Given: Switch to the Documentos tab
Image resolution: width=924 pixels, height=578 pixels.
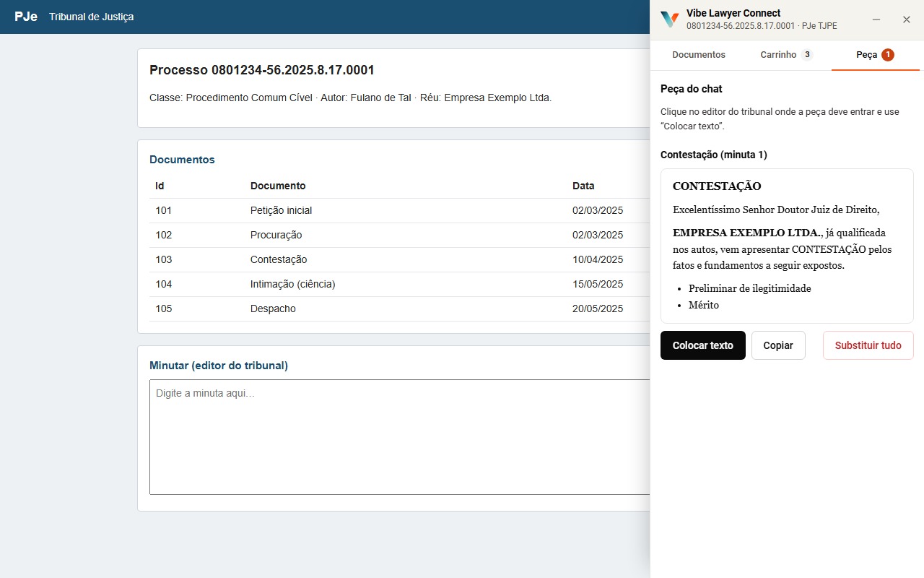Looking at the screenshot, I should click(699, 55).
